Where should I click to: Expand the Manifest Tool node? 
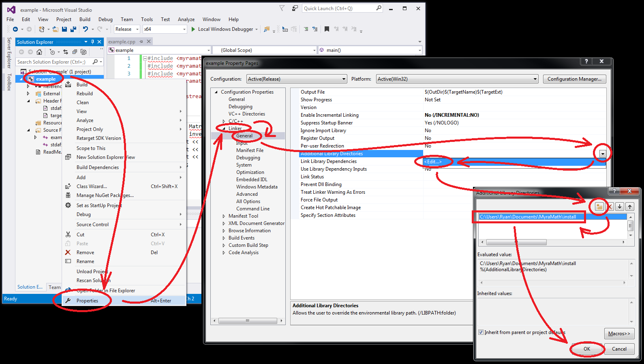point(224,216)
